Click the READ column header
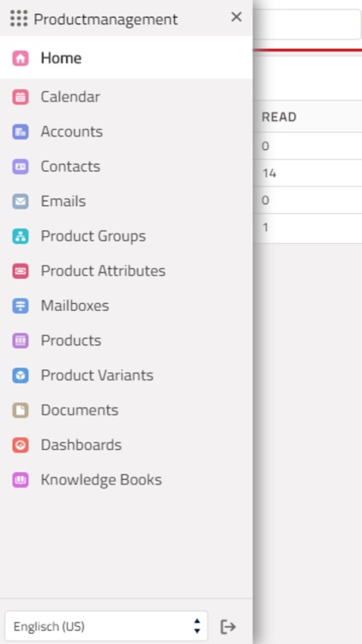Image resolution: width=362 pixels, height=644 pixels. point(279,117)
